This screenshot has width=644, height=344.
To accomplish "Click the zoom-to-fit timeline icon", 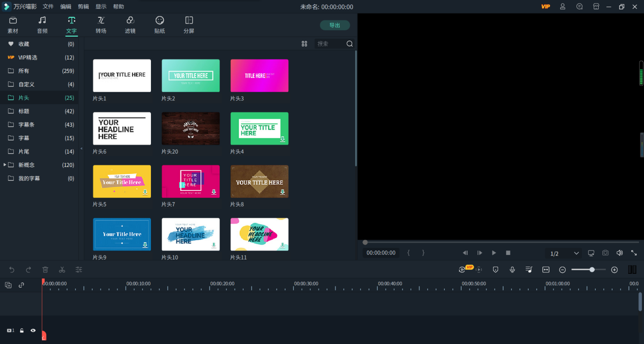I will pyautogui.click(x=546, y=270).
